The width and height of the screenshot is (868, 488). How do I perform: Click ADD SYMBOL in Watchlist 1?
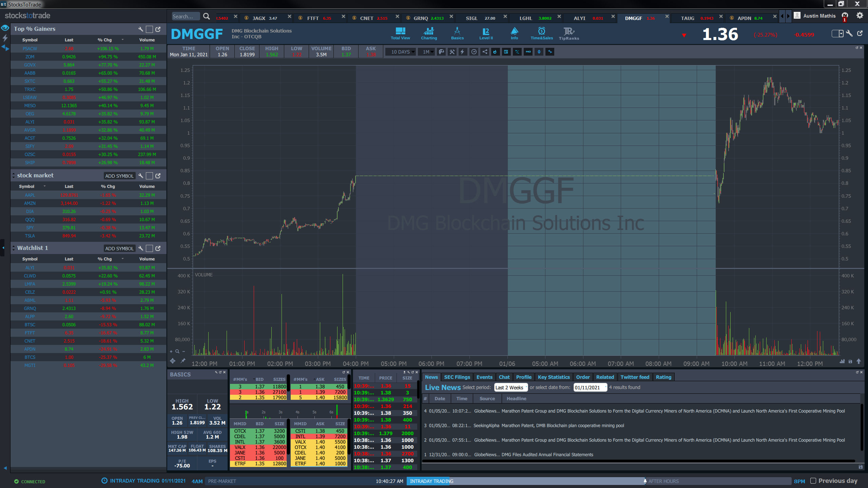[119, 248]
